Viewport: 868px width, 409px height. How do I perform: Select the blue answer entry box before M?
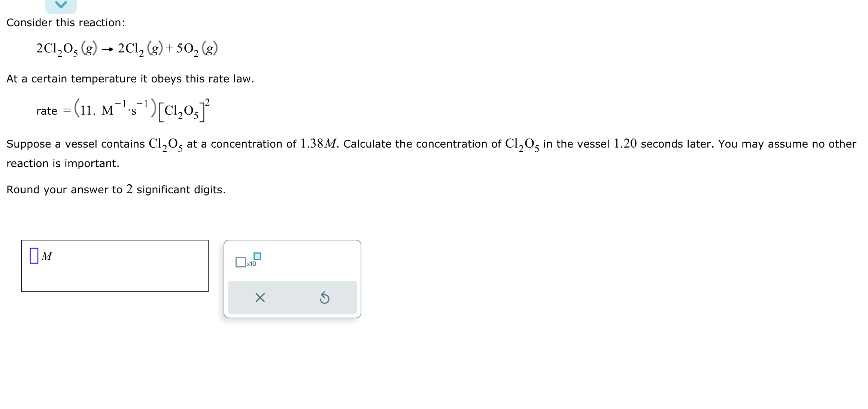35,255
